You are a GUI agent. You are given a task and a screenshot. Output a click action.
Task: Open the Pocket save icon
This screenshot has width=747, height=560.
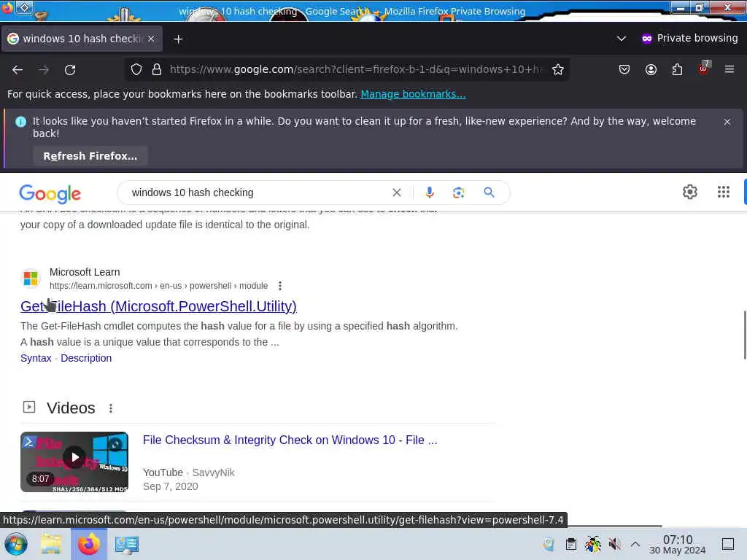tap(624, 69)
